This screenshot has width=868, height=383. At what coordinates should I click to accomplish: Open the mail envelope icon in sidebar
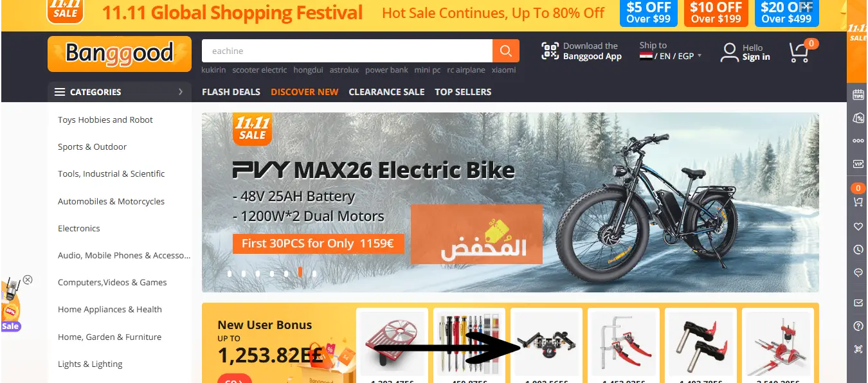click(858, 303)
